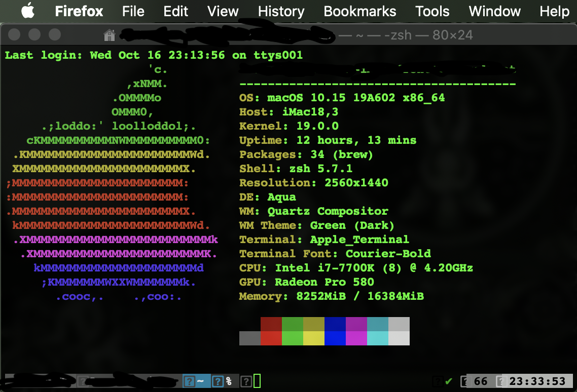Viewport: 577px width, 392px height.
Task: Click the 'Packages: 34 (brew)' line
Action: click(x=306, y=154)
